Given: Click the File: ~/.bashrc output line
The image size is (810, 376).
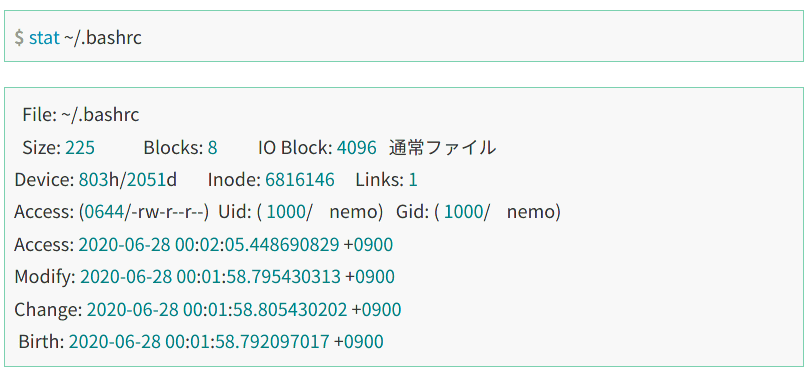Looking at the screenshot, I should (x=81, y=115).
